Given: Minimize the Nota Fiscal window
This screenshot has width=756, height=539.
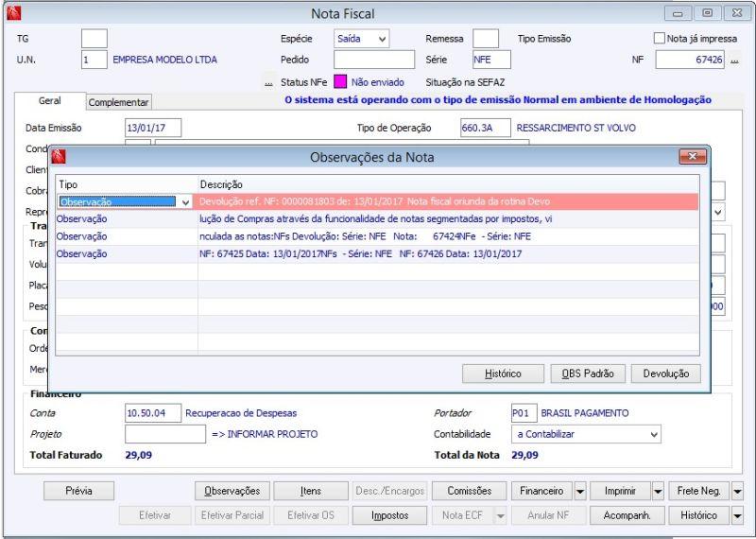Looking at the screenshot, I should click(678, 13).
